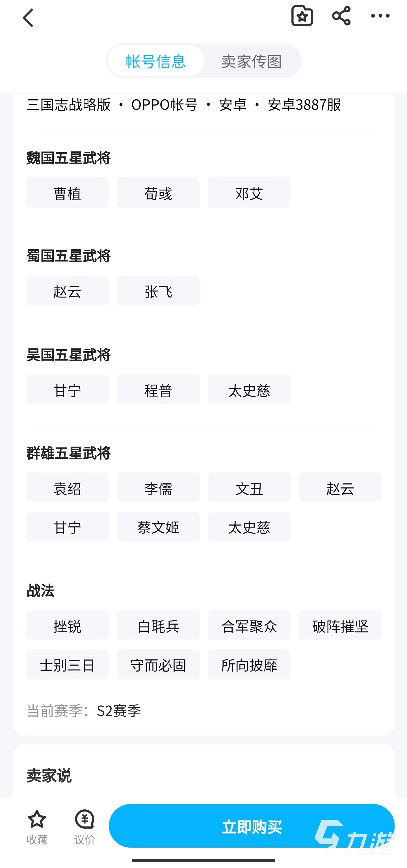Click the 卖家说 section heading

pyautogui.click(x=49, y=775)
